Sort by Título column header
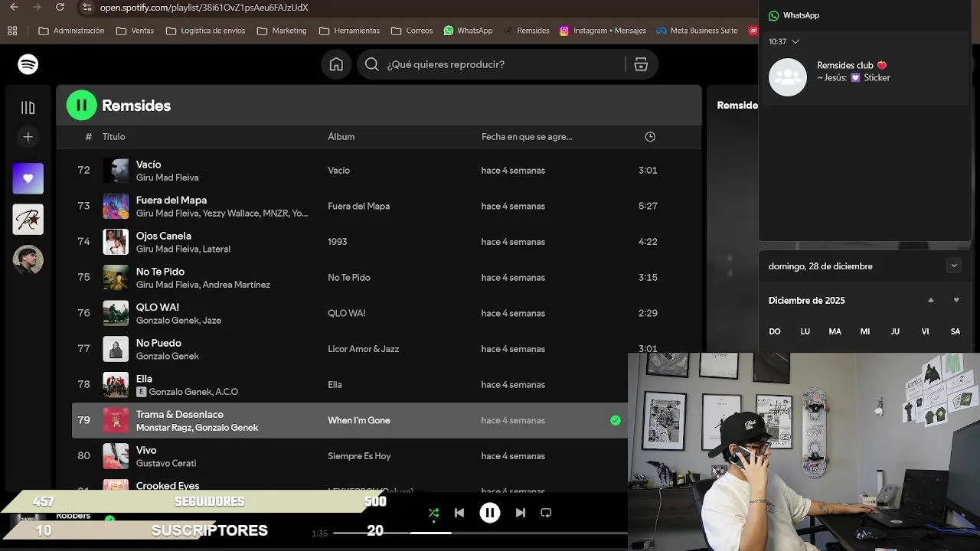Viewport: 980px width, 551px height. (x=113, y=137)
